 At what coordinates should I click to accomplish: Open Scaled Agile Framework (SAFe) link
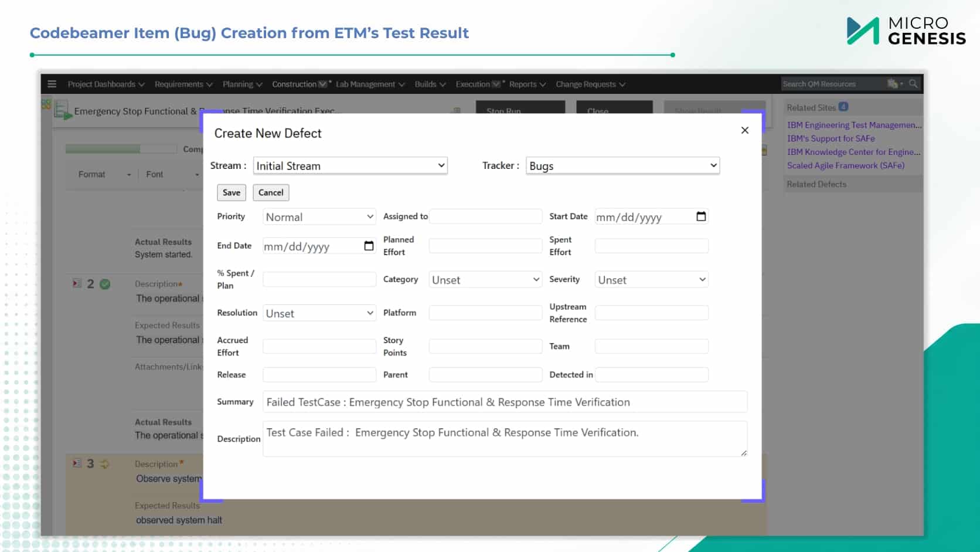[x=845, y=165]
